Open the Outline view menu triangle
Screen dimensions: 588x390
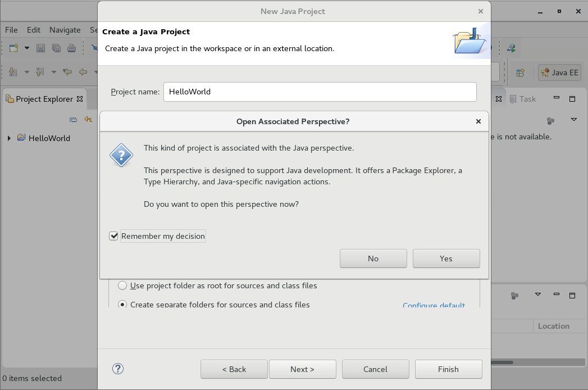coord(574,120)
